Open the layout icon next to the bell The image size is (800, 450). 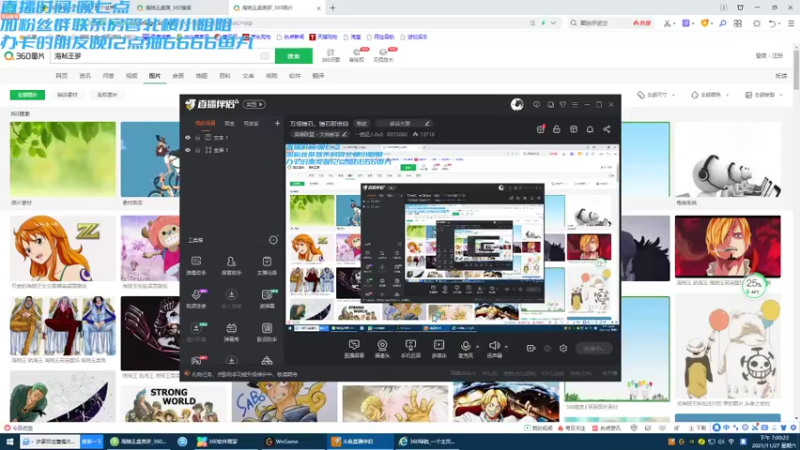tap(573, 129)
